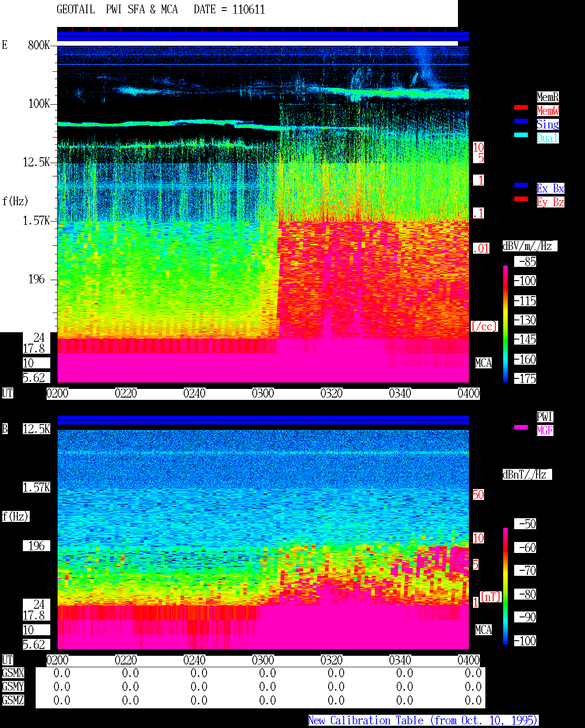Click the blue Ex Bx legend swatch
Screen dimensions: 585x728
(x=521, y=185)
